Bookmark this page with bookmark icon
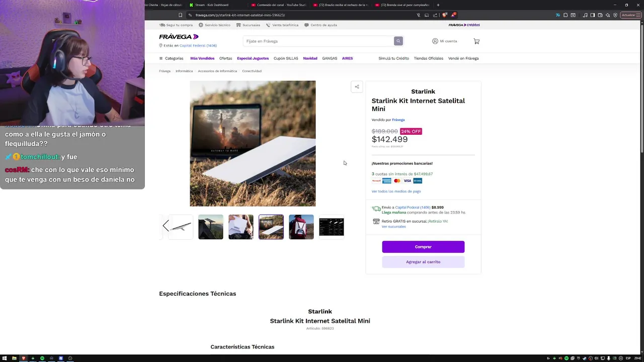Screen dimensions: 644x362 pos(180,15)
